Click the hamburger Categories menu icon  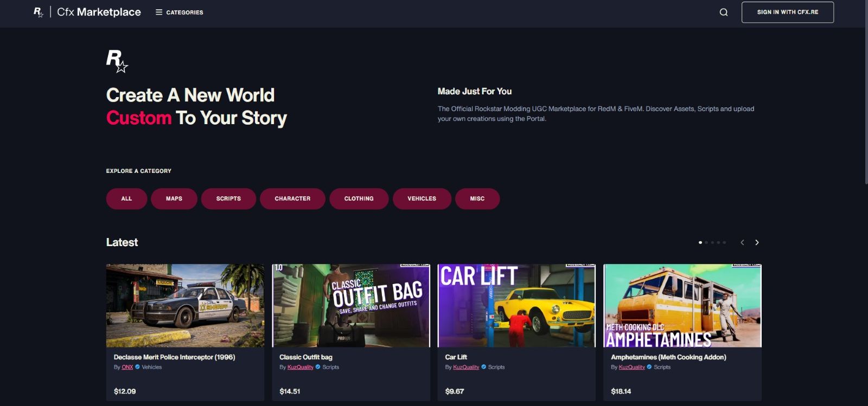[x=159, y=12]
